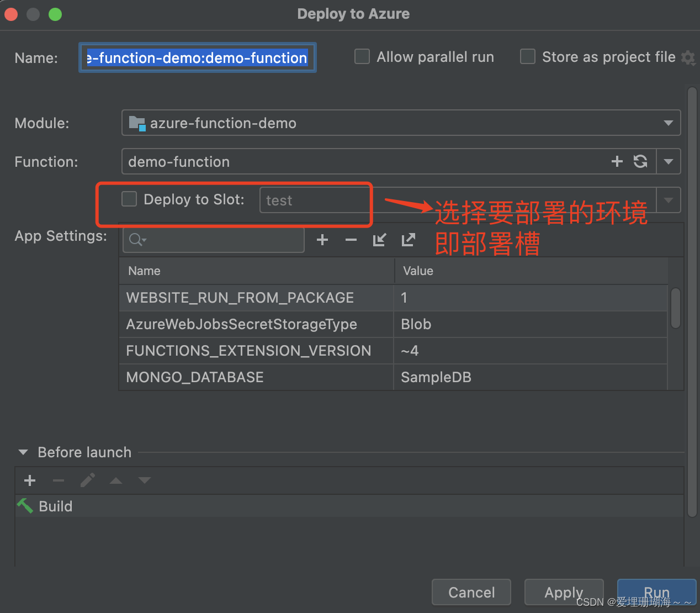Image resolution: width=700 pixels, height=613 pixels.
Task: Click the dialog's vertical scrollbar
Action: pyautogui.click(x=692, y=302)
